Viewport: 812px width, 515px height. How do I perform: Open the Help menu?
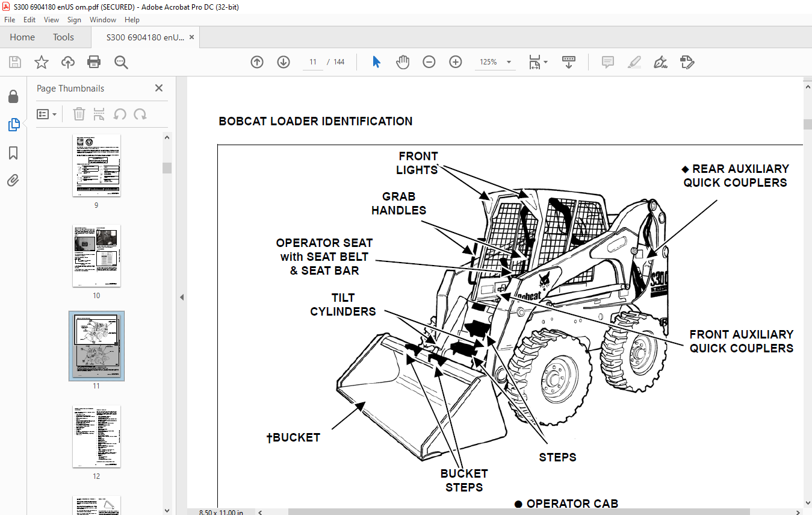tap(132, 20)
